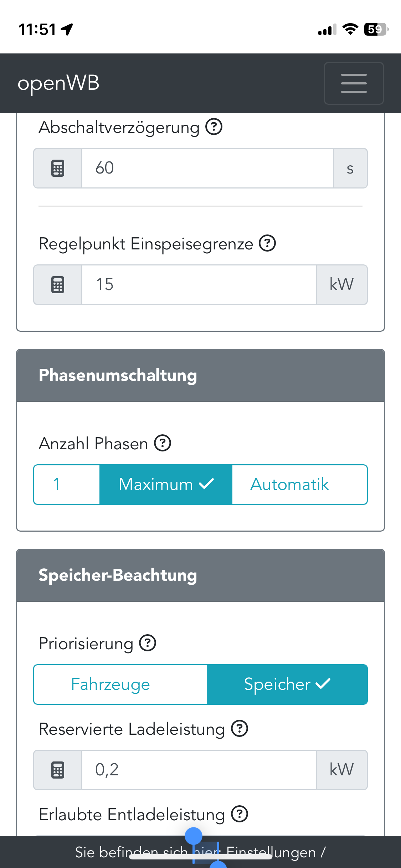Select Maximum phases option
The image size is (401, 868).
tap(166, 485)
